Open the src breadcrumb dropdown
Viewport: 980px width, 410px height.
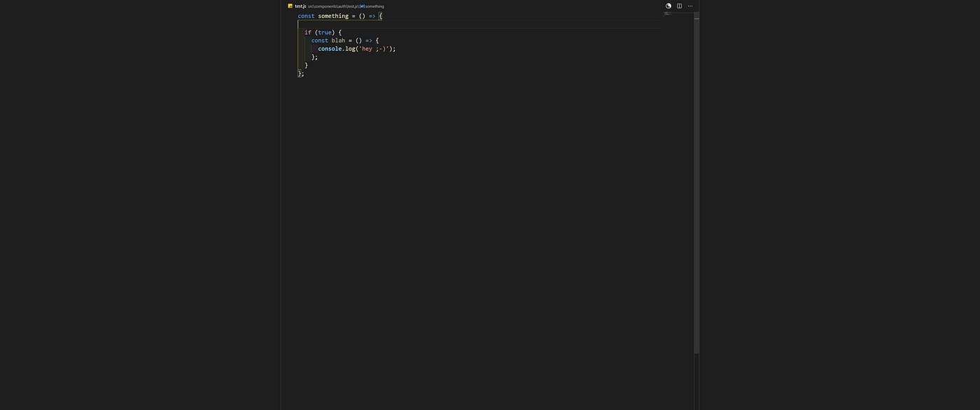[311, 6]
